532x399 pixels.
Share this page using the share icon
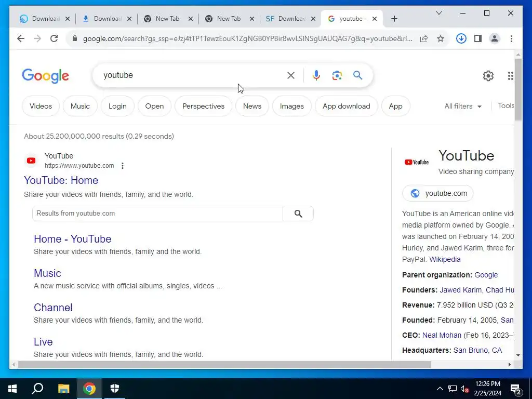pos(424,38)
